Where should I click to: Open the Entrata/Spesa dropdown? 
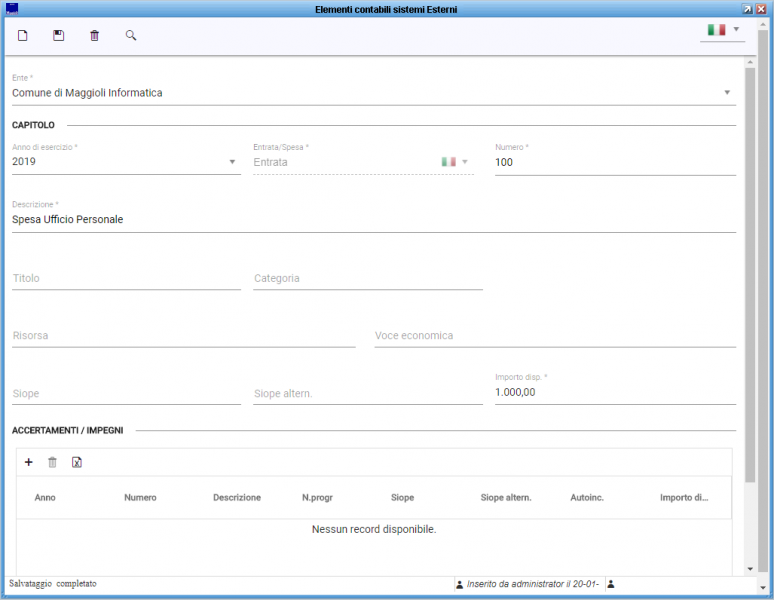click(464, 162)
